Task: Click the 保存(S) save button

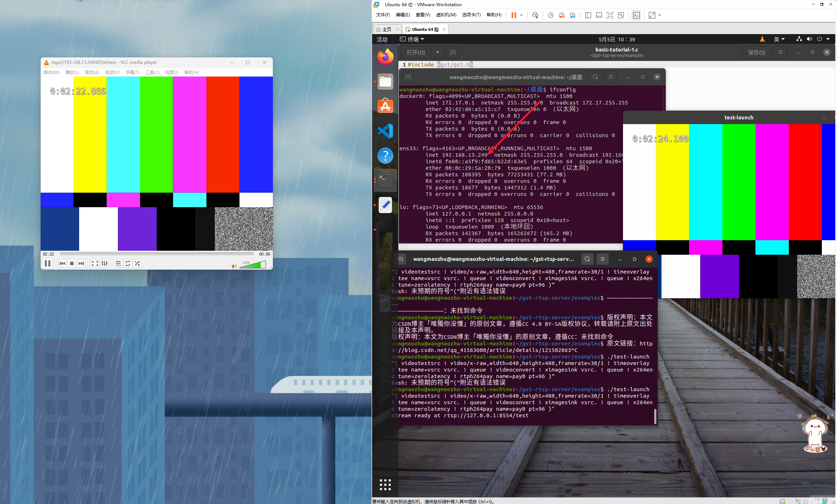Action: [x=757, y=53]
